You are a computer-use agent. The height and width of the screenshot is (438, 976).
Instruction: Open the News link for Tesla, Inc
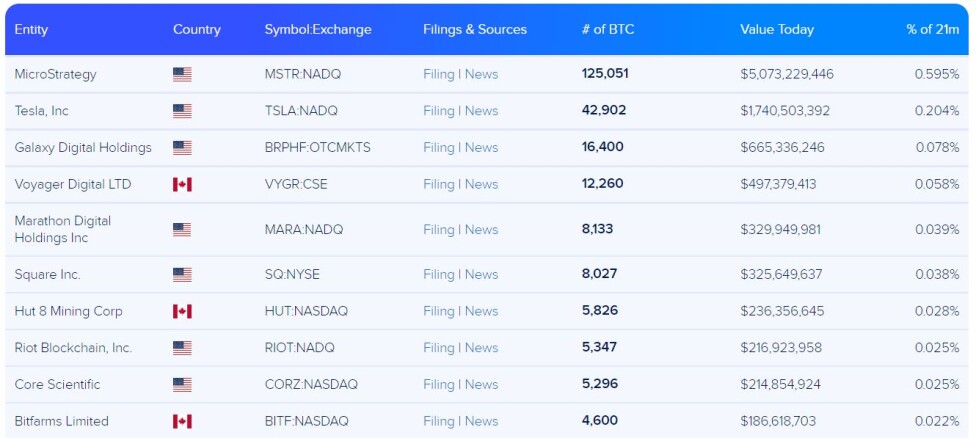[x=482, y=111]
